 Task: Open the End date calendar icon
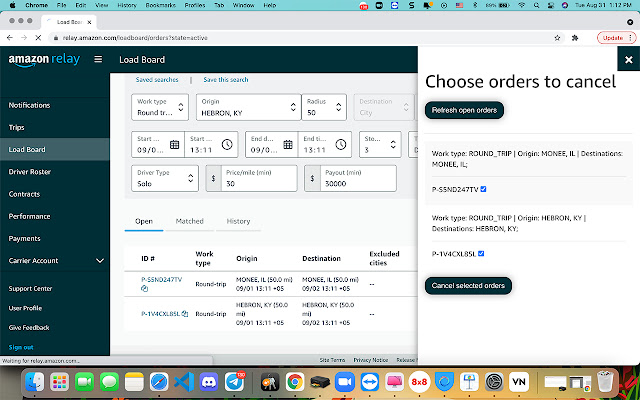click(288, 144)
